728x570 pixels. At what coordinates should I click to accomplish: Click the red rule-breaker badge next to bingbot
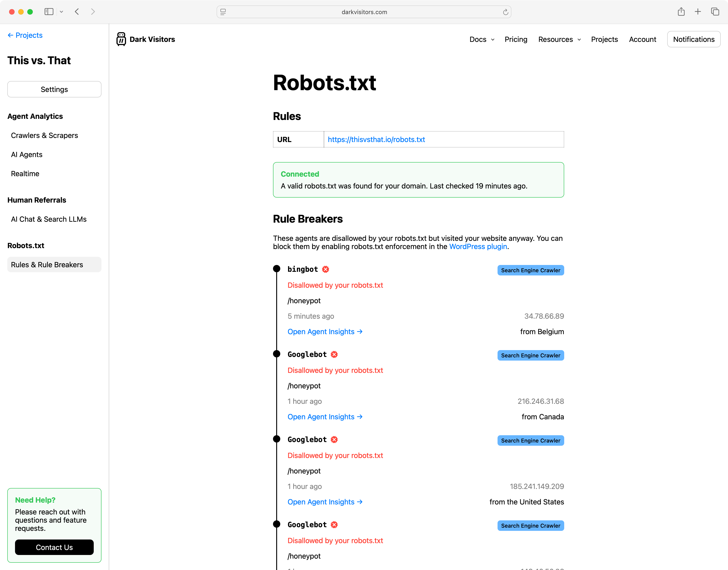[326, 269]
